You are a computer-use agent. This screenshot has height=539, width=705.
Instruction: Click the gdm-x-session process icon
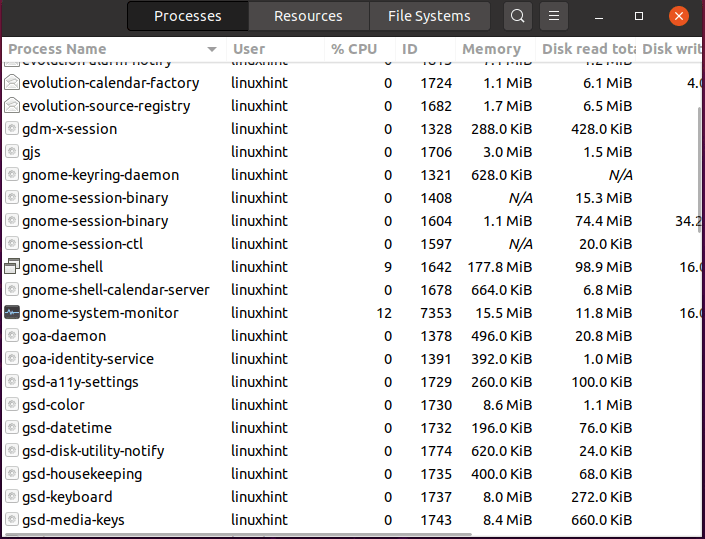[x=12, y=129]
